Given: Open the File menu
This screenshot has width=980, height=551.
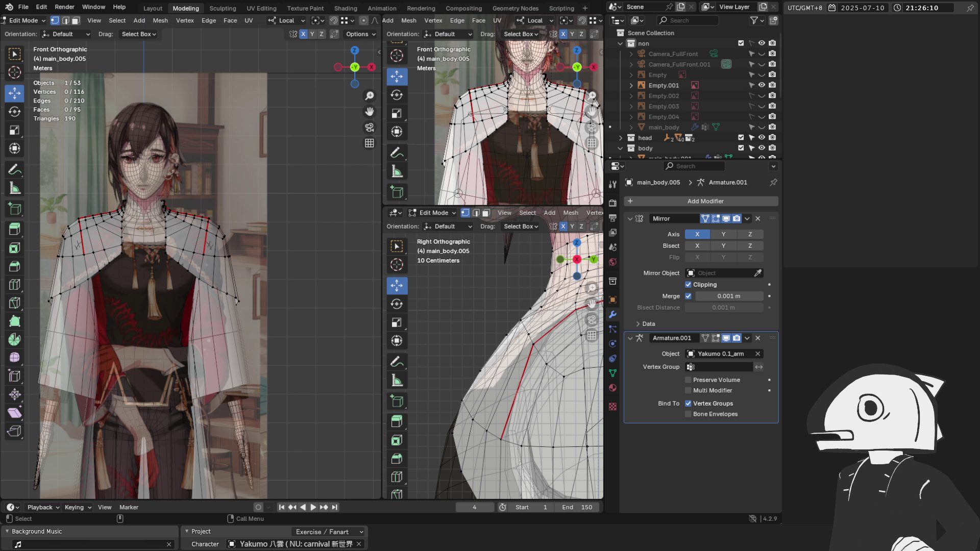Looking at the screenshot, I should point(23,7).
